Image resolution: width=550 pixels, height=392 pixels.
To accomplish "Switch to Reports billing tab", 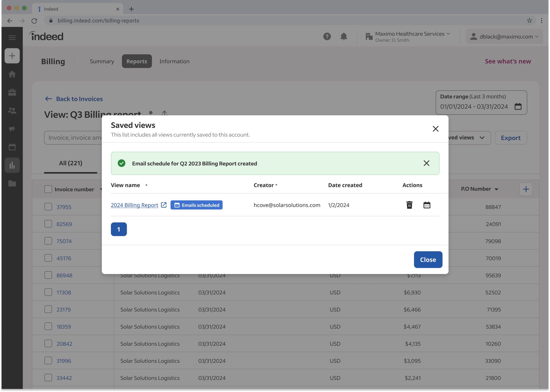I will click(137, 61).
